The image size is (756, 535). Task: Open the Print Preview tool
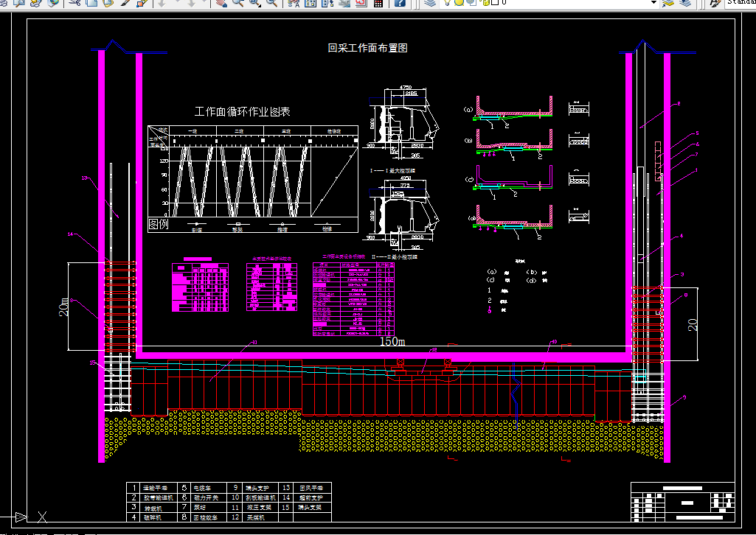[19, 2]
